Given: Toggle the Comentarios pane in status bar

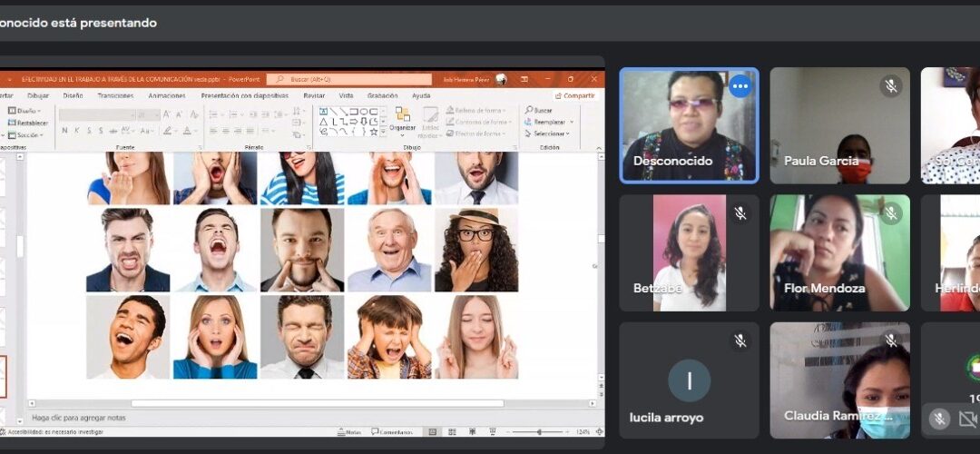Looking at the screenshot, I should 391,431.
